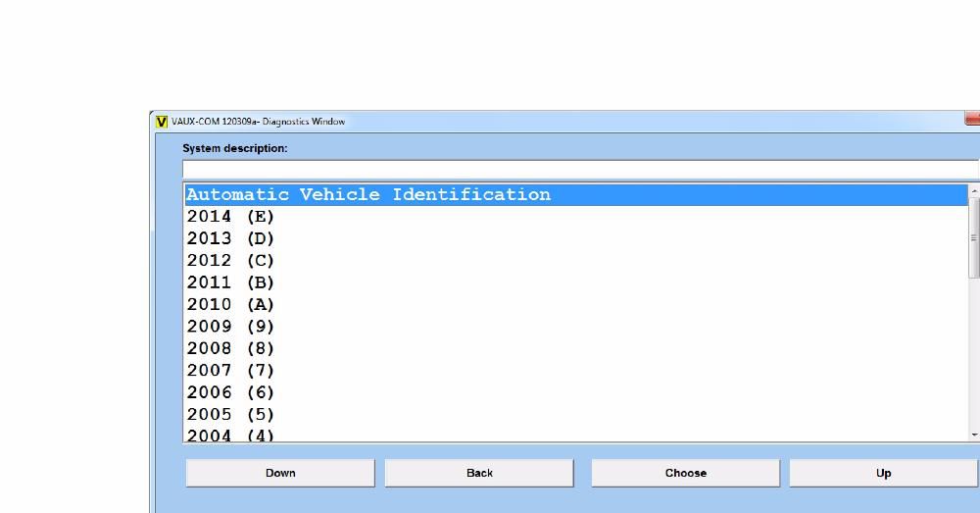Screen dimensions: 980x513
Task: Click the VAUX-COM app icon in title bar
Action: [162, 122]
